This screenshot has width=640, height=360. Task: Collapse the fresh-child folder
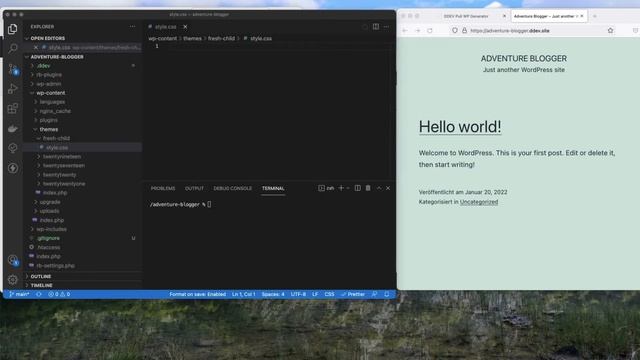click(56, 138)
